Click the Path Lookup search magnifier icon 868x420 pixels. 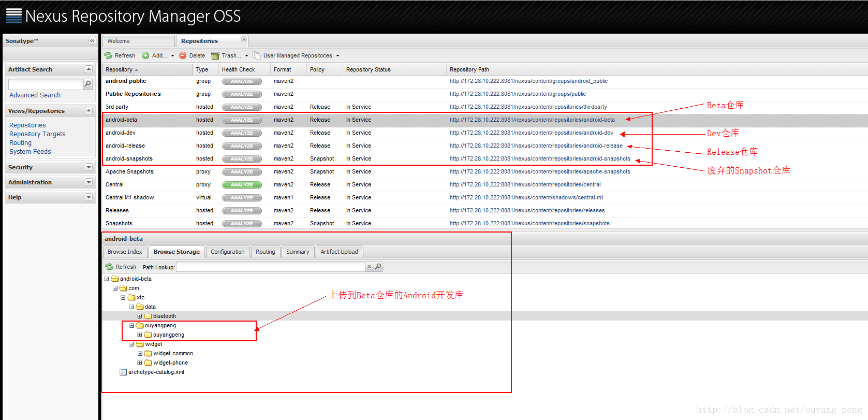378,267
